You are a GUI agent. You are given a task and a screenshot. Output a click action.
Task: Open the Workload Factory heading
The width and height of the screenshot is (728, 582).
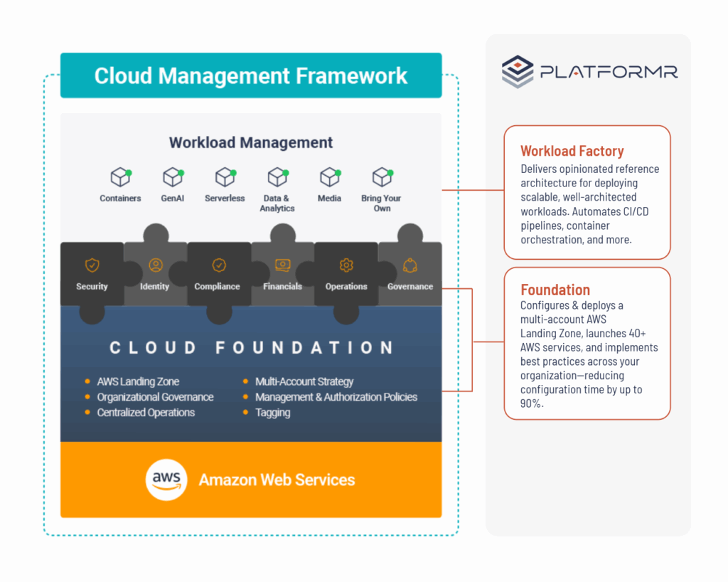(x=572, y=151)
